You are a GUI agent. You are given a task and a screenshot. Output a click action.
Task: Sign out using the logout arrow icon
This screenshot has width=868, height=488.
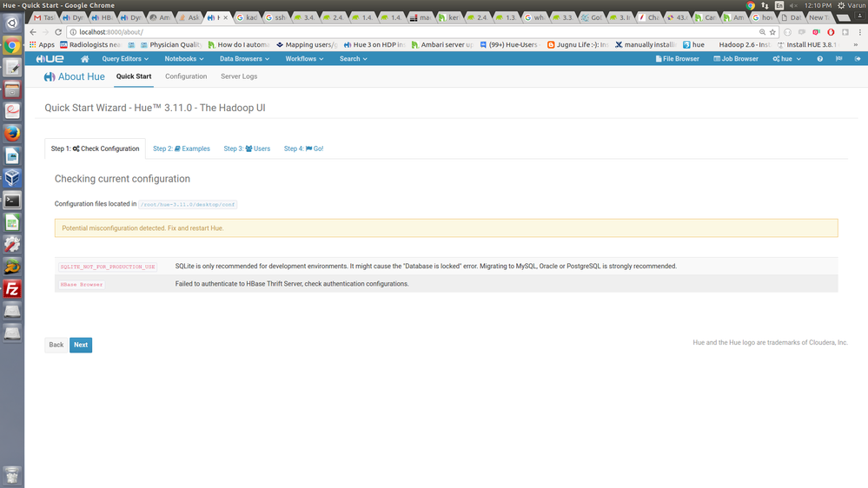coord(858,59)
